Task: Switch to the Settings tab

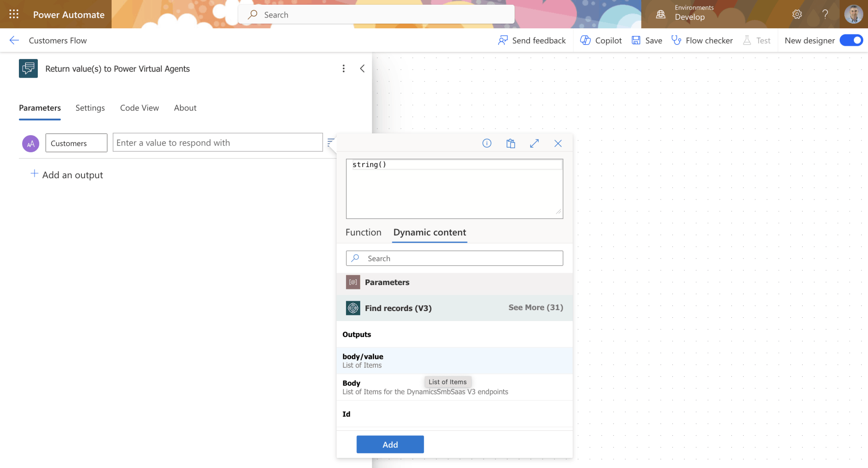Action: click(90, 108)
